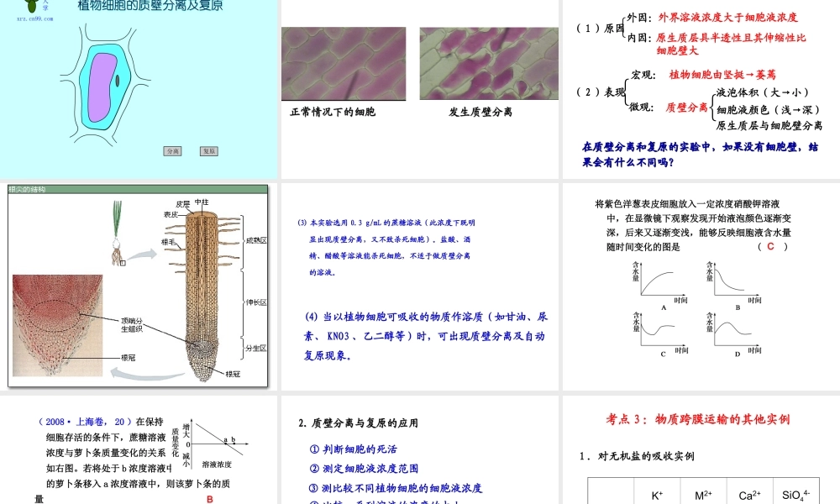This screenshot has width=840, height=504.
Task: Click the red 质壁分离 label under 微观
Action: click(687, 108)
